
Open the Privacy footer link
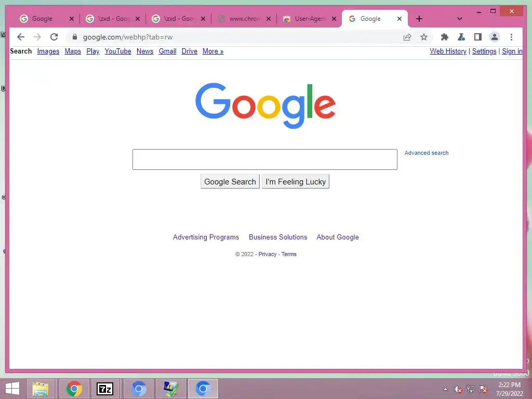tap(268, 254)
